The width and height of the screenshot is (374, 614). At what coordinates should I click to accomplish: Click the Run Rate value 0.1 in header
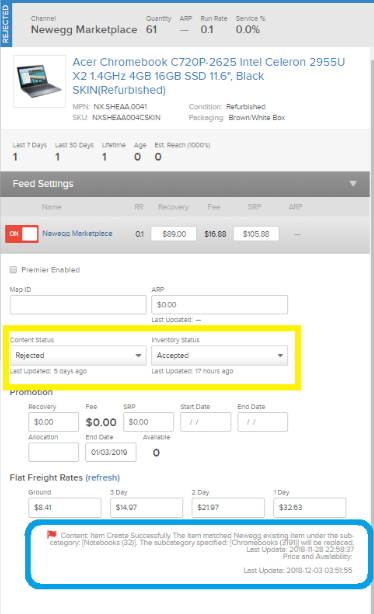click(207, 29)
